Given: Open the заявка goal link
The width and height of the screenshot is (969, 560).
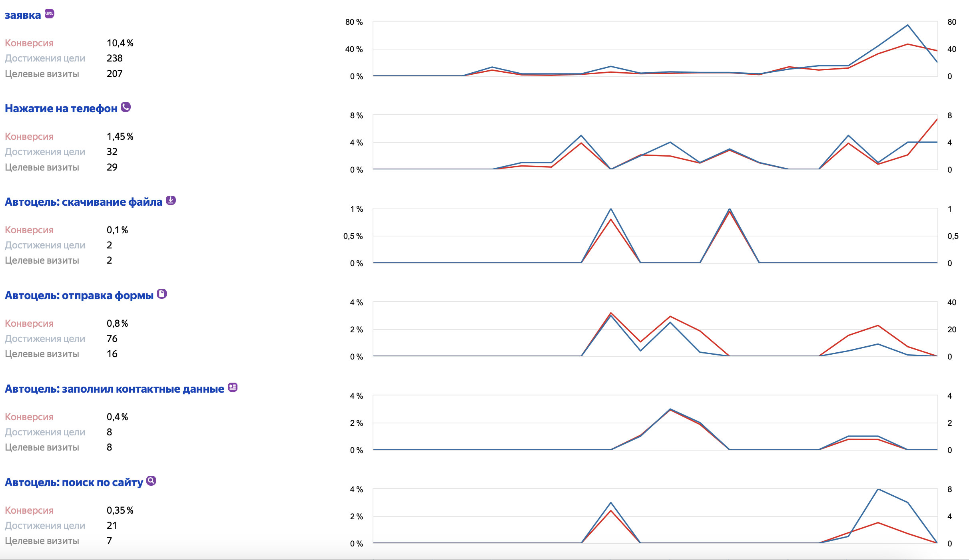Looking at the screenshot, I should 23,15.
